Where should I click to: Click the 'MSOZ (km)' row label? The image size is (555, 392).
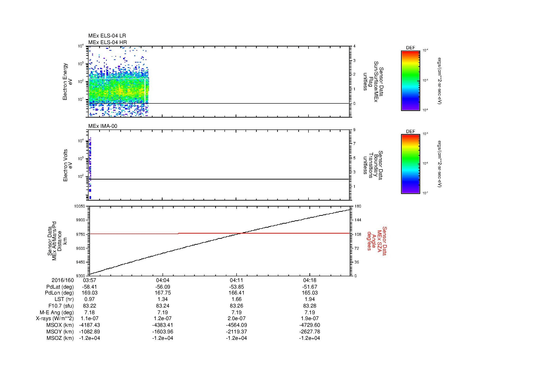pos(60,338)
